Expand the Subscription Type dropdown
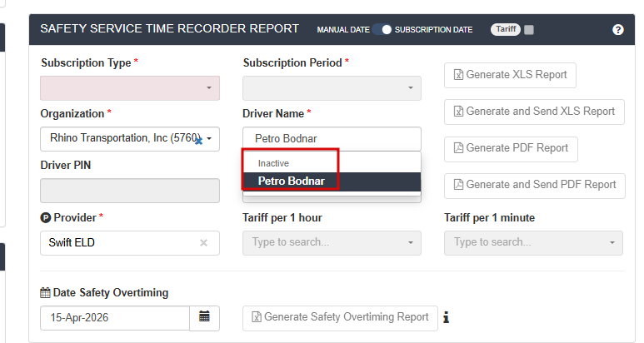The height and width of the screenshot is (343, 644). (208, 88)
